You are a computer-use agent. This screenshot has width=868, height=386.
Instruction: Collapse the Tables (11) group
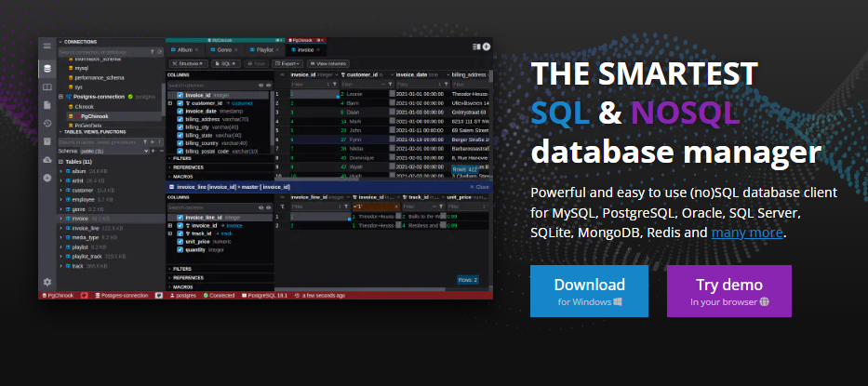(60, 162)
